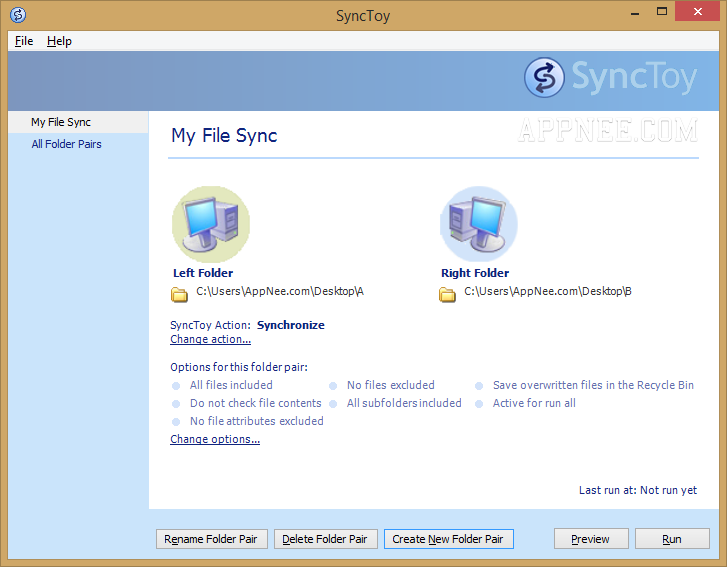The height and width of the screenshot is (567, 727).
Task: Click Do not check file contents option
Action: pos(255,403)
